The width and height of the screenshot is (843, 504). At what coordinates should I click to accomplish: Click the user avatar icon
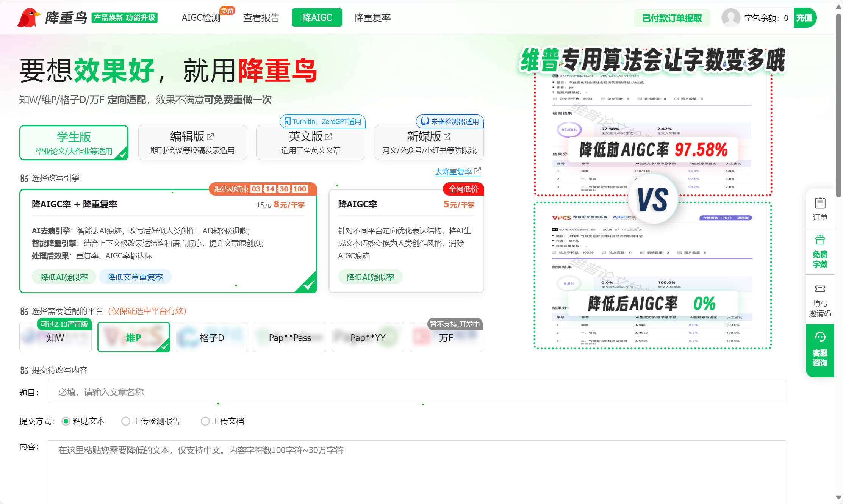730,18
